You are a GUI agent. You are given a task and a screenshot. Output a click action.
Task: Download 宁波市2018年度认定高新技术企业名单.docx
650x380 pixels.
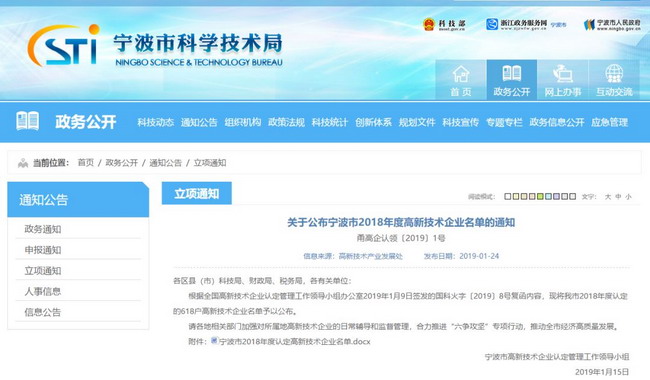(x=294, y=341)
